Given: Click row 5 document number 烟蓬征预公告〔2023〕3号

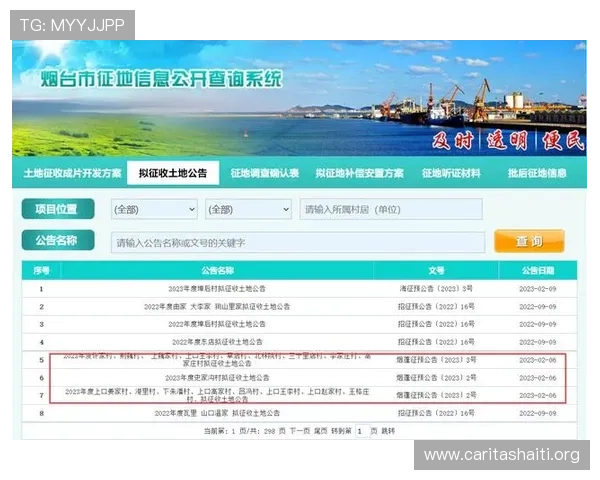Looking at the screenshot, I should tap(436, 360).
